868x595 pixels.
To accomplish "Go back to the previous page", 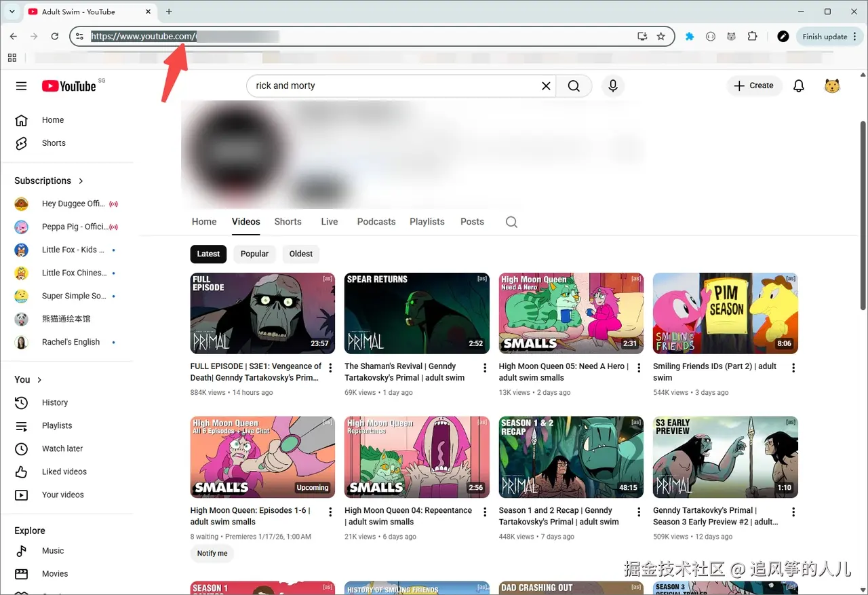I will [14, 37].
